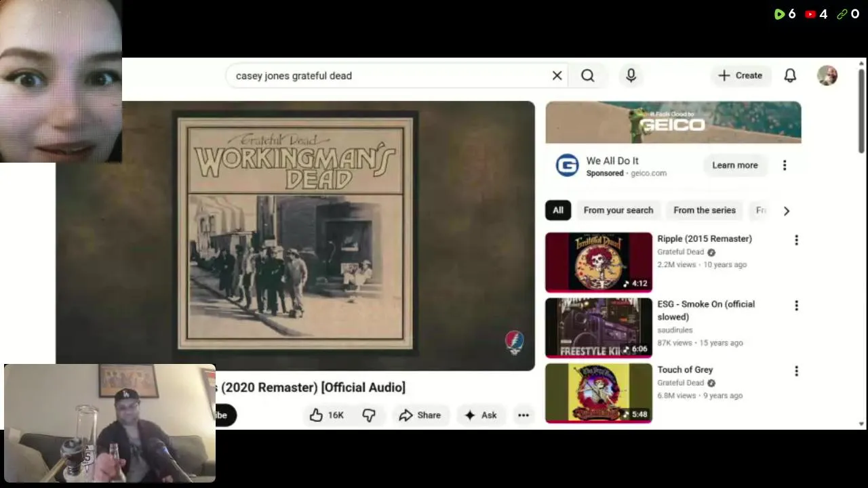This screenshot has height=488, width=868.
Task: Select the From the series chip
Action: tap(705, 210)
